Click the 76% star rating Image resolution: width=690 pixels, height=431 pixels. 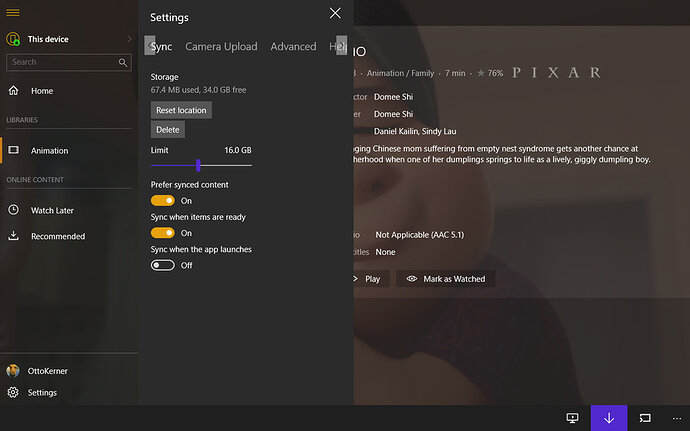[x=490, y=73]
